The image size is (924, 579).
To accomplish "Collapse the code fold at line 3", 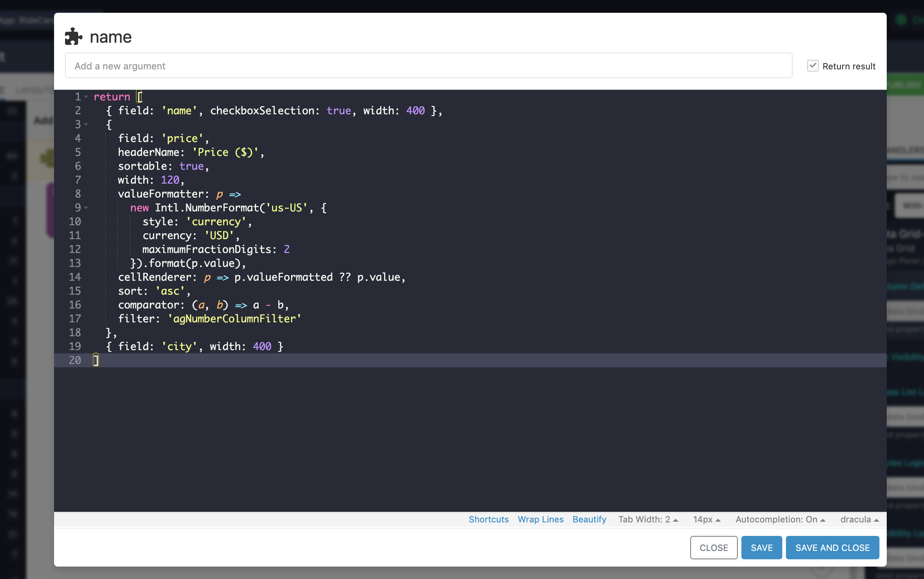I will [86, 124].
